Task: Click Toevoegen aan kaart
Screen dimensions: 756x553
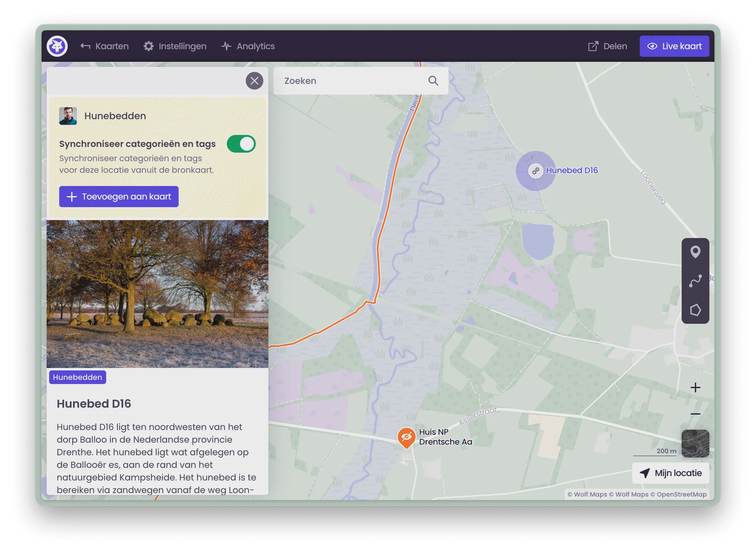Action: click(118, 196)
